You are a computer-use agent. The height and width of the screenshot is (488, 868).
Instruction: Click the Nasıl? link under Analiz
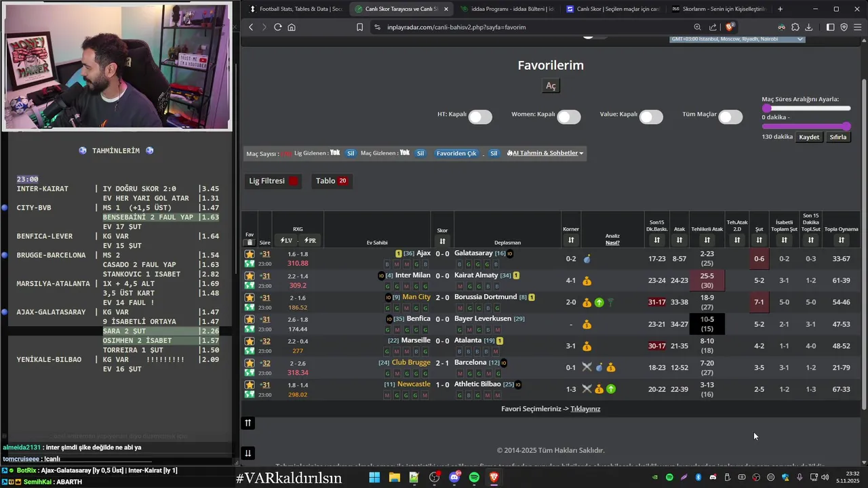[612, 243]
